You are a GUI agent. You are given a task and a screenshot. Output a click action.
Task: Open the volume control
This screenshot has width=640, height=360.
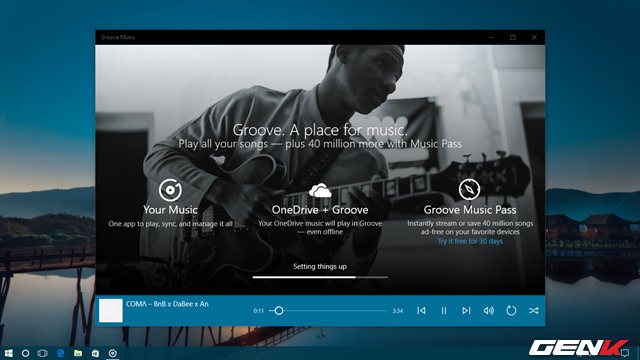pos(489,311)
